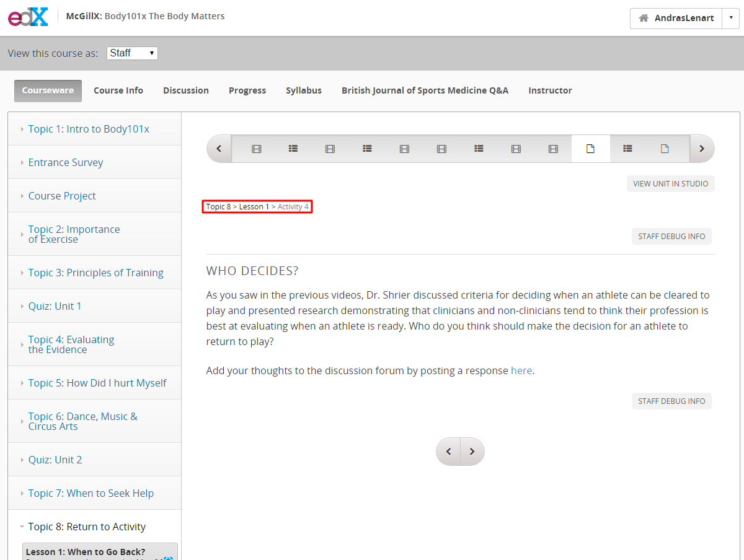Click the sequence bar's left arrow
This screenshot has width=744, height=560.
pos(219,149)
